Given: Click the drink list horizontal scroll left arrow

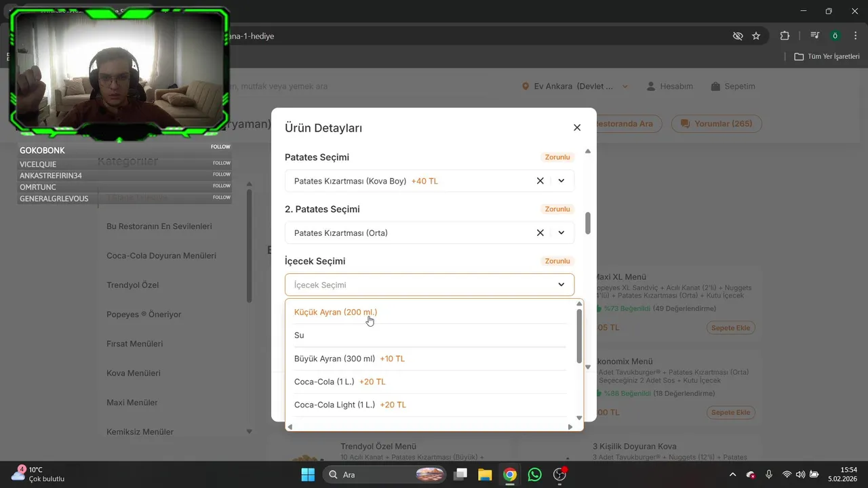Looking at the screenshot, I should [290, 427].
